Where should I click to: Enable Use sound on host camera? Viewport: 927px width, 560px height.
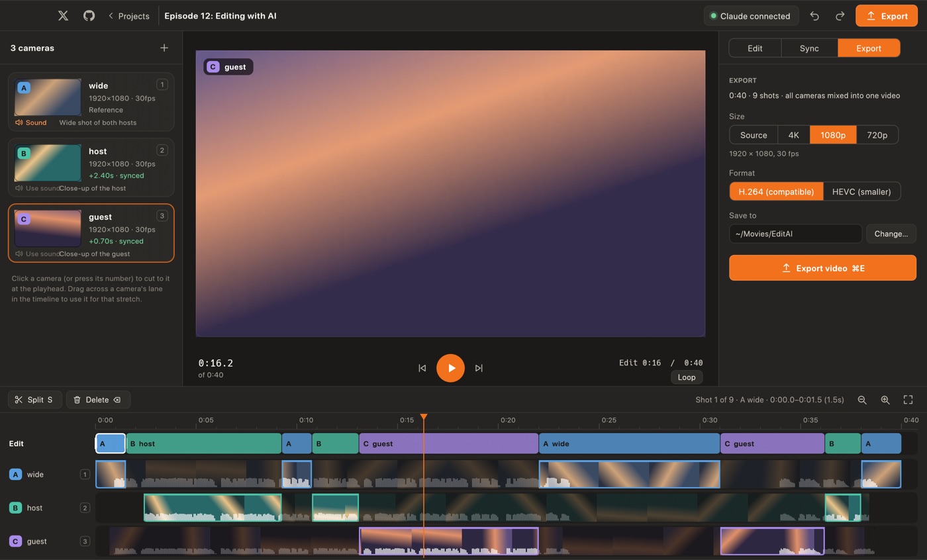click(x=37, y=188)
